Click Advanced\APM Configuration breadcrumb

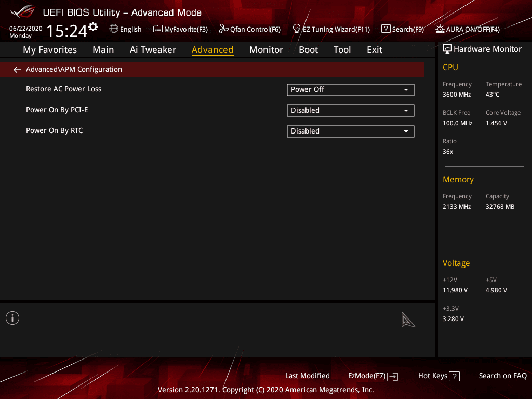(74, 69)
